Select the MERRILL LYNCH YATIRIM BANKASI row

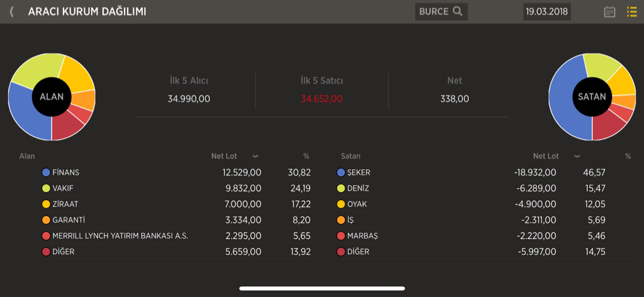177,236
